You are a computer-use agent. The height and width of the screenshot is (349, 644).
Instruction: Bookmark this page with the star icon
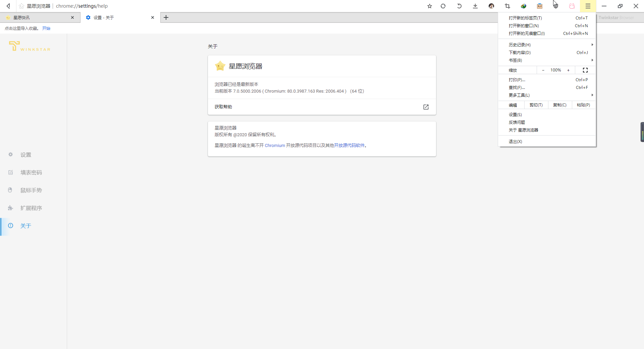[430, 6]
